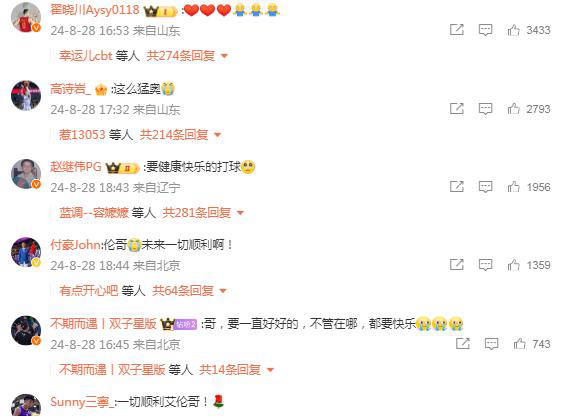
Task: Like the comment by 翟晓川Aysy0118
Action: [x=513, y=30]
